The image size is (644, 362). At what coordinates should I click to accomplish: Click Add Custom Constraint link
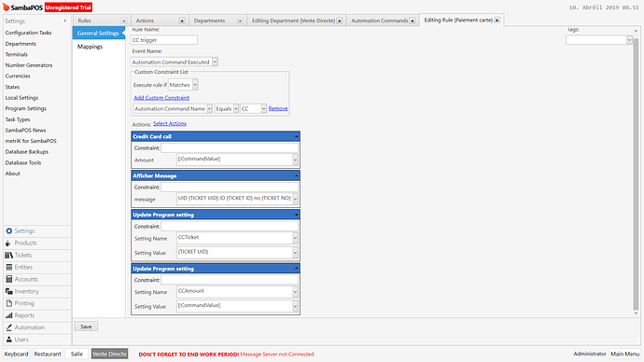pos(161,98)
